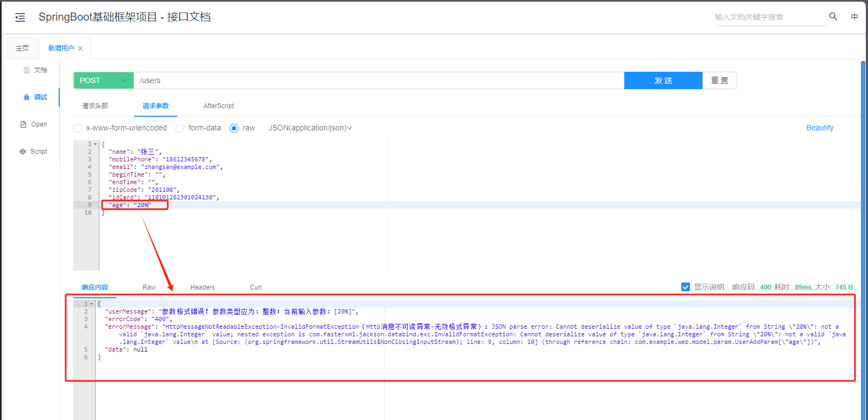Open the response Curl tab
The image size is (868, 420).
point(256,287)
